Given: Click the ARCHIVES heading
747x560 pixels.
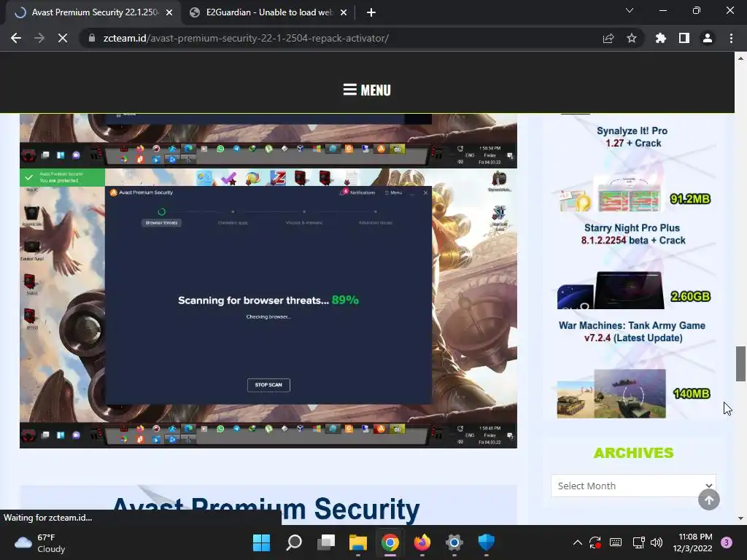Looking at the screenshot, I should [x=633, y=453].
